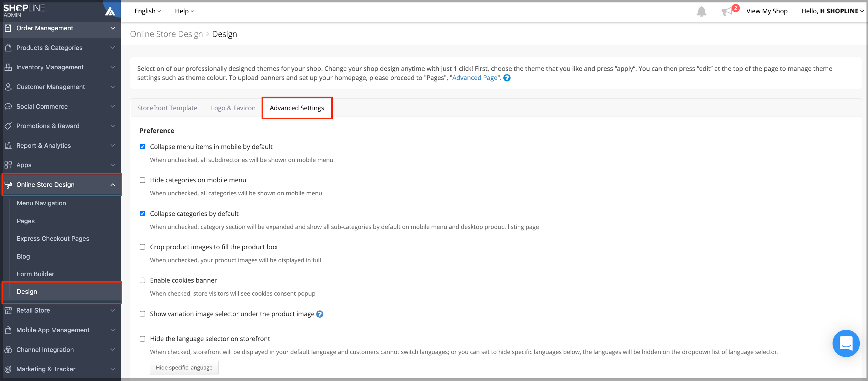Screen dimensions: 868x381
Task: Click help icon beside variation image selector
Action: (x=320, y=314)
